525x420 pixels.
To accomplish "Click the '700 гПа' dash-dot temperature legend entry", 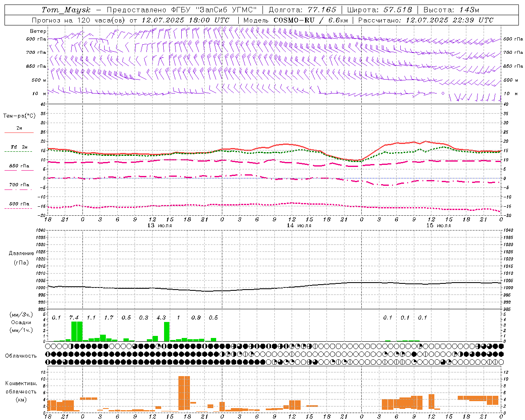I will 19,185.
